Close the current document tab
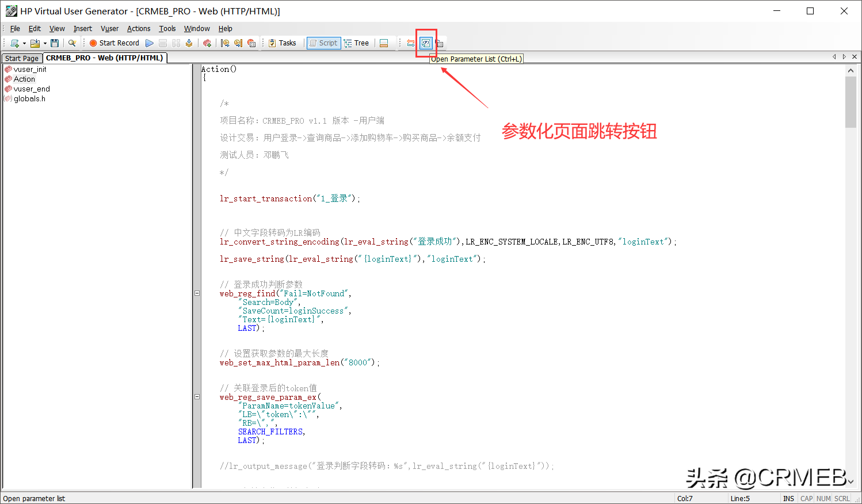Screen dimensions: 862x504 tap(855, 56)
